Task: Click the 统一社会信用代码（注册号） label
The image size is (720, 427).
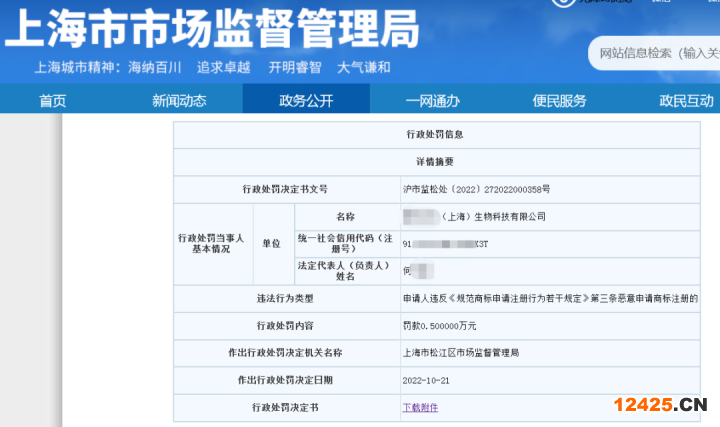Action: pos(347,244)
